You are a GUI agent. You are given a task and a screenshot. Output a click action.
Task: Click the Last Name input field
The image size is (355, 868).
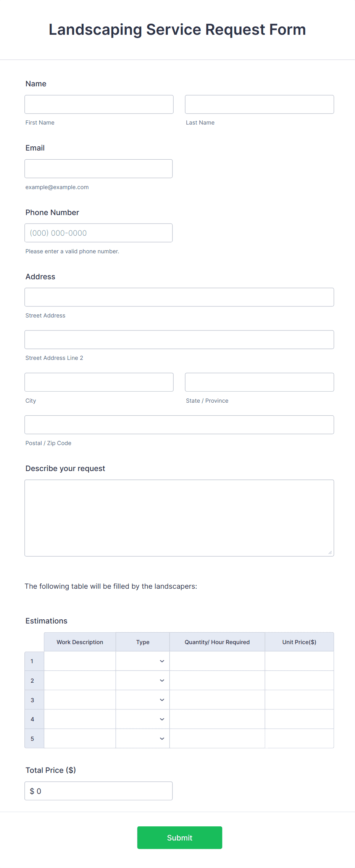pos(259,104)
